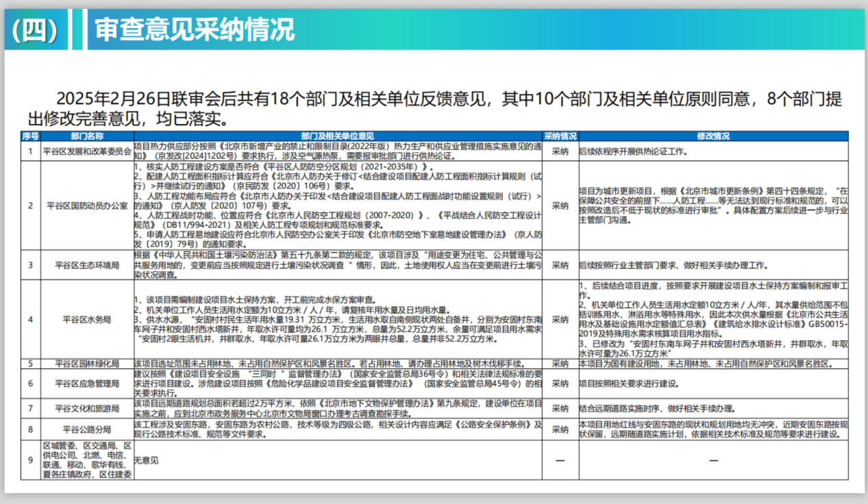
Task: Select the 平谷区水务局 department cell
Action: point(86,319)
